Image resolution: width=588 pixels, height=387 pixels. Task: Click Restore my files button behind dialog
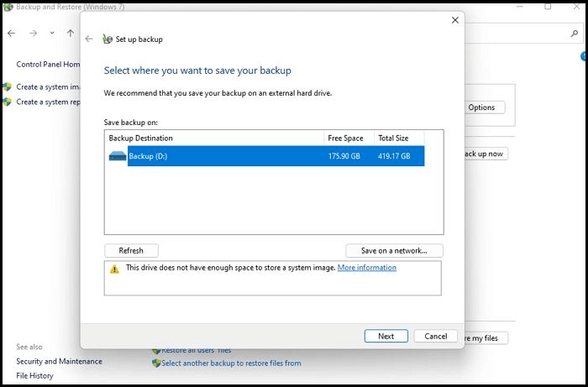(486, 338)
